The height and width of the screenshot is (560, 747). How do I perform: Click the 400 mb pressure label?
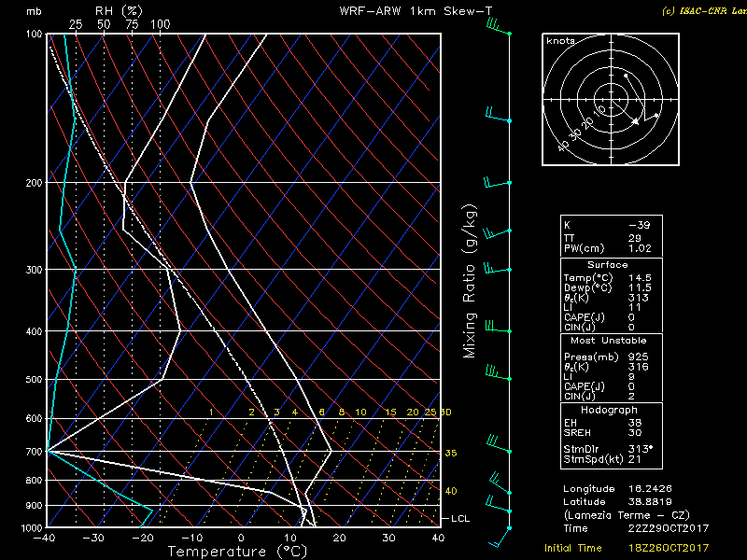pyautogui.click(x=34, y=331)
